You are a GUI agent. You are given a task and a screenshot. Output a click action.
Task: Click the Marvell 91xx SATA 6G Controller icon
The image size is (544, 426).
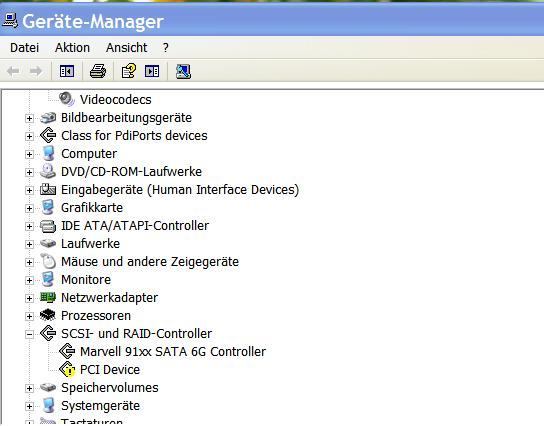[x=67, y=351]
